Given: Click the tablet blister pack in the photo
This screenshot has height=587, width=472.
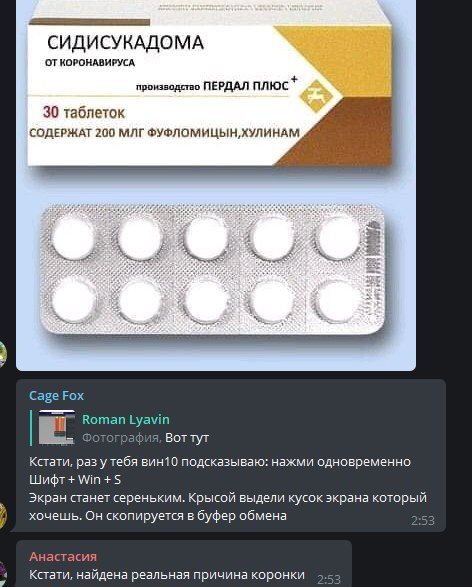Looking at the screenshot, I should 213,270.
